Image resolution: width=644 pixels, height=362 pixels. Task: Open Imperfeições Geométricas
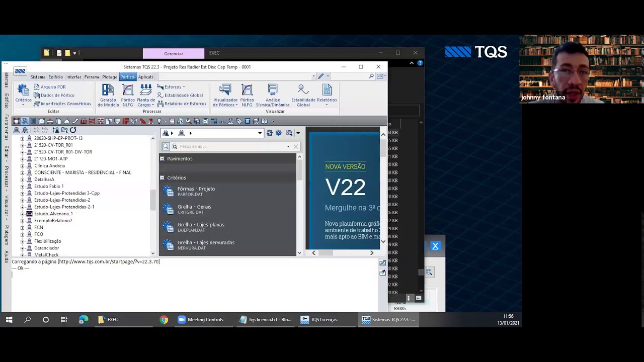(x=62, y=104)
